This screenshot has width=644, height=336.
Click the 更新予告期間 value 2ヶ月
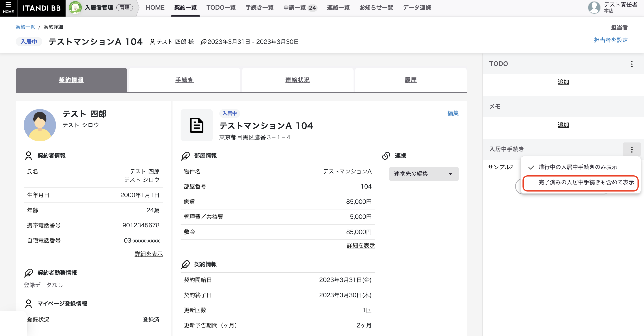[364, 325]
